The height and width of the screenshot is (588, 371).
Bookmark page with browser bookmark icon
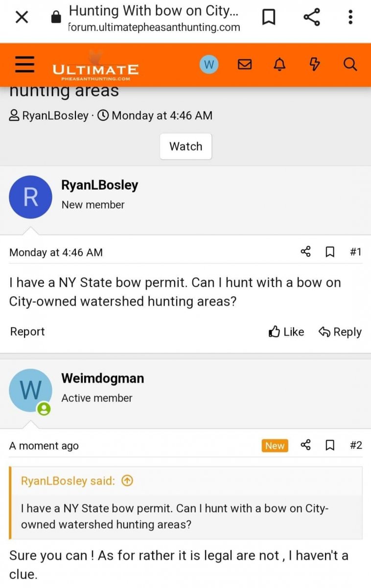coord(269,18)
